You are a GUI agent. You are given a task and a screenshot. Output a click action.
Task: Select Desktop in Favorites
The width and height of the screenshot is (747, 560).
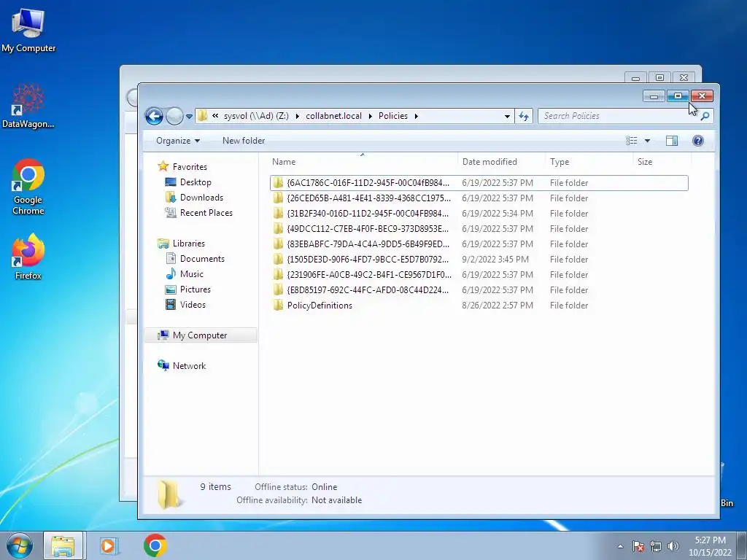196,182
